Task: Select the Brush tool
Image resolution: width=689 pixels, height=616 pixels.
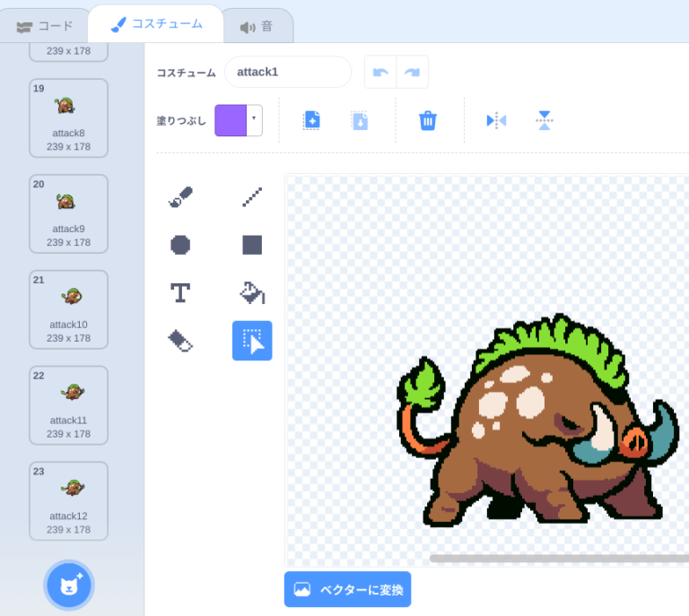Action: [180, 197]
